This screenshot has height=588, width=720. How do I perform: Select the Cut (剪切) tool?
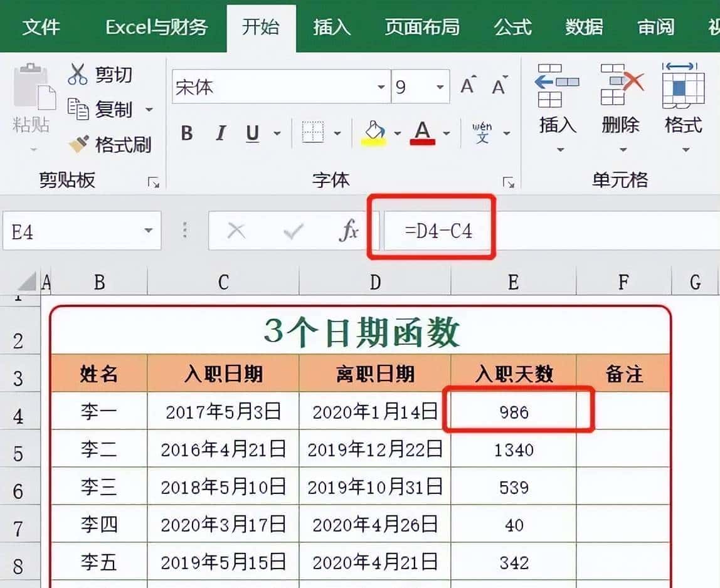pos(100,74)
